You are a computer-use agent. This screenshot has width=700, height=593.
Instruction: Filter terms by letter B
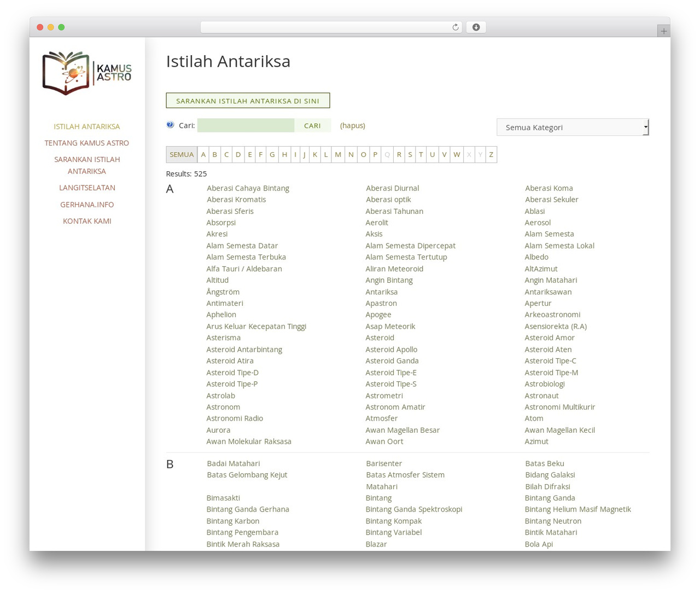pyautogui.click(x=215, y=154)
